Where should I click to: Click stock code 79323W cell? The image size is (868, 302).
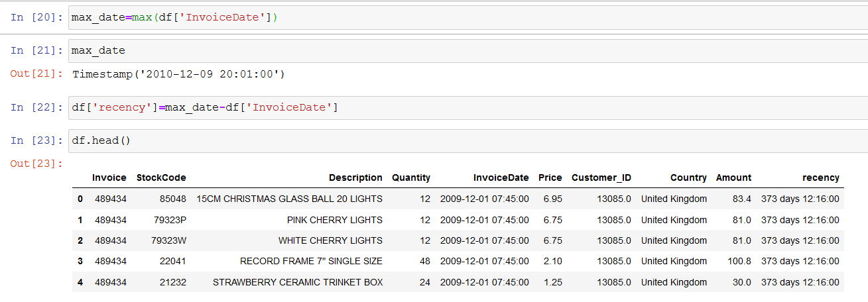[x=168, y=240]
